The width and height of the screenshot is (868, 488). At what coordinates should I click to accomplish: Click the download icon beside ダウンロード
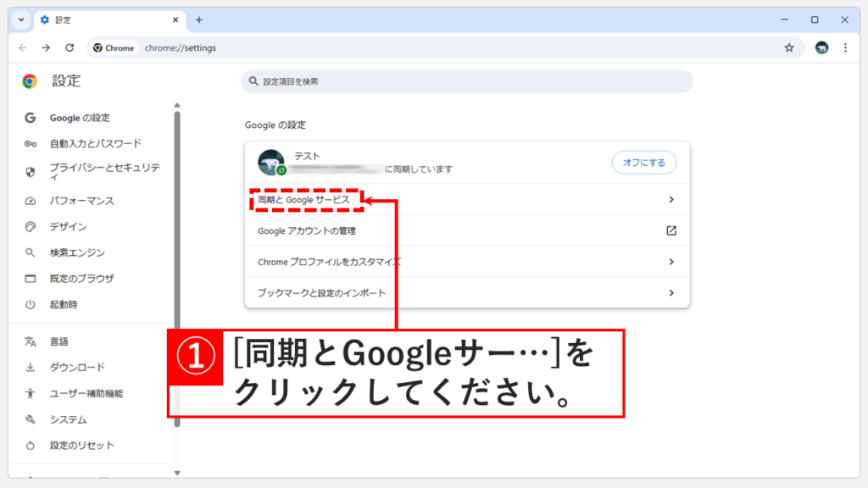(x=29, y=368)
